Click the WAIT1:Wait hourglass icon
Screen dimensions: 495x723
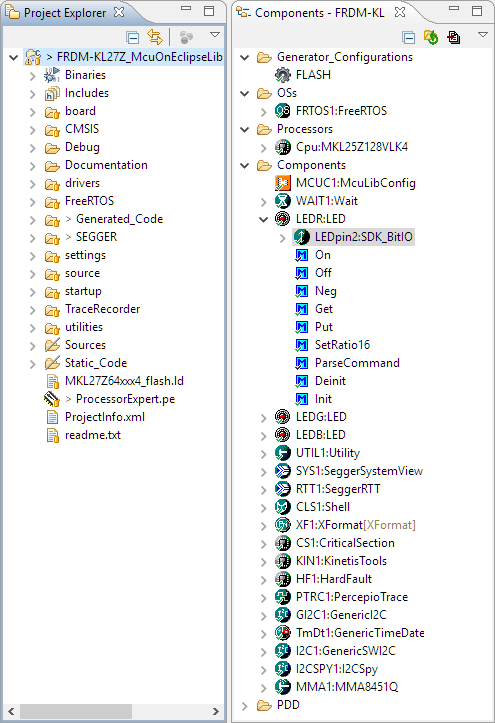click(x=283, y=201)
